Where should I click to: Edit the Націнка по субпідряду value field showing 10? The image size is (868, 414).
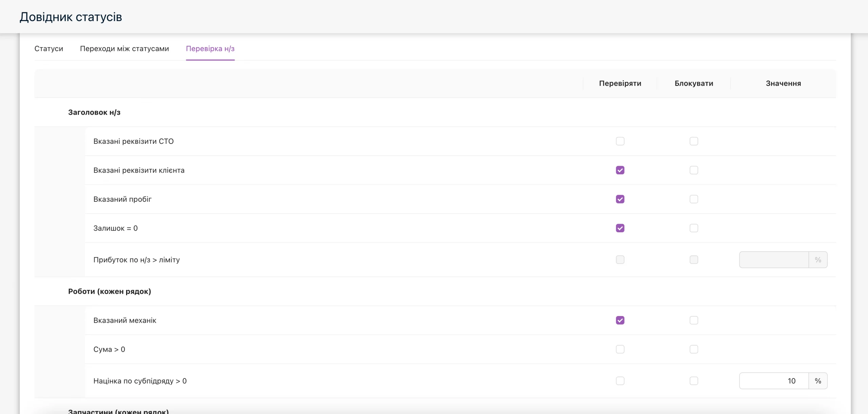point(774,381)
